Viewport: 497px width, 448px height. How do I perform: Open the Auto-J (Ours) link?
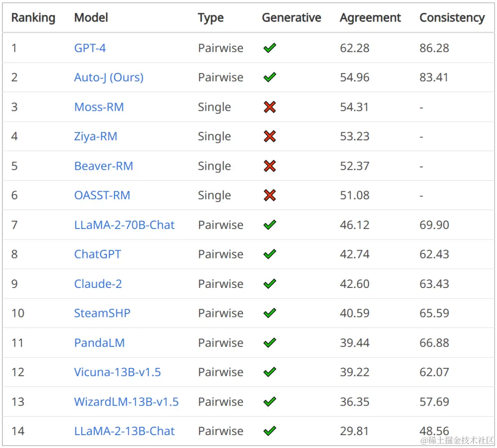109,77
